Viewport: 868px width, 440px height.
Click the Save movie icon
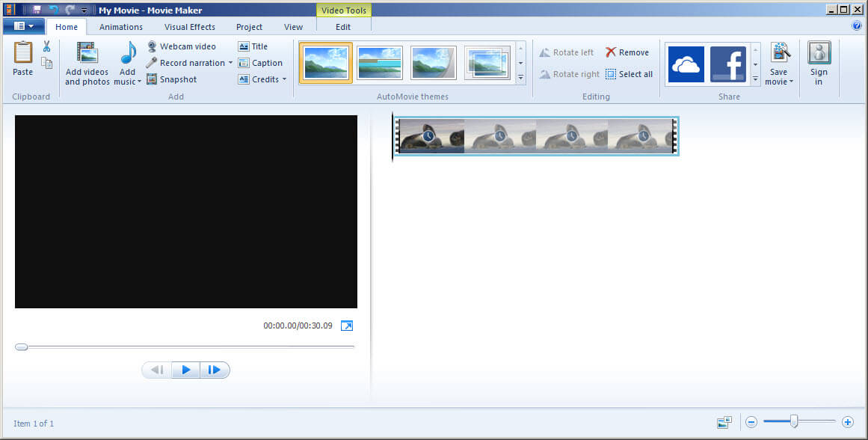[780, 52]
